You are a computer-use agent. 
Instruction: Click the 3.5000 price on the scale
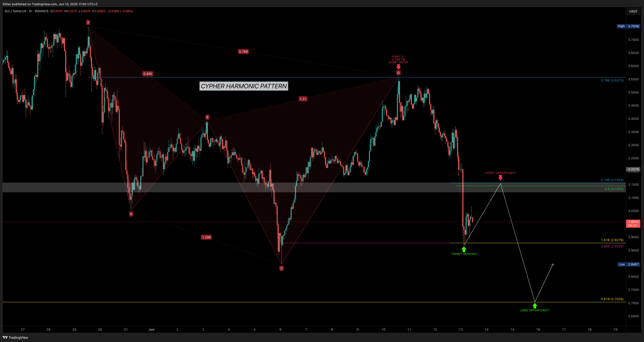[x=633, y=92]
